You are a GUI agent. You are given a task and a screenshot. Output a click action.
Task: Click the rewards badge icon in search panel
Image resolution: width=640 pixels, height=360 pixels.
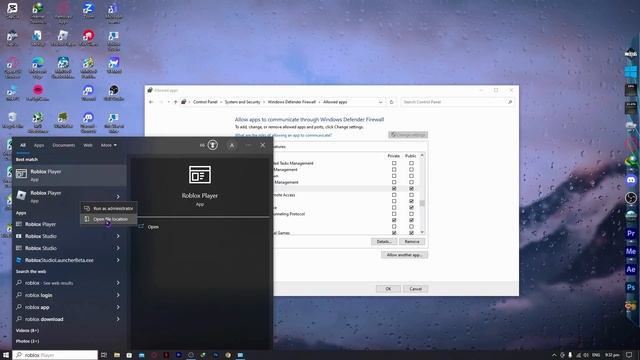coord(213,145)
